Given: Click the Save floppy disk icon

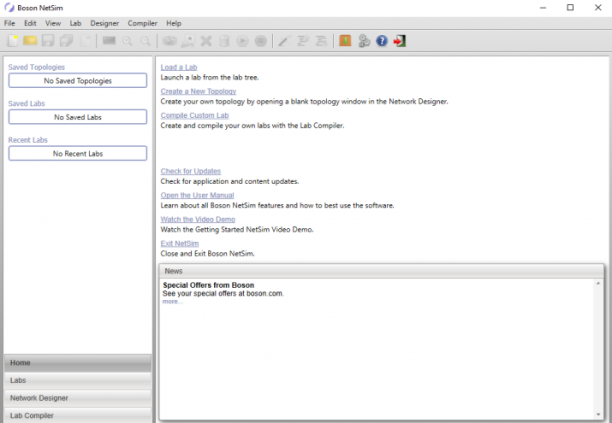Looking at the screenshot, I should 48,41.
